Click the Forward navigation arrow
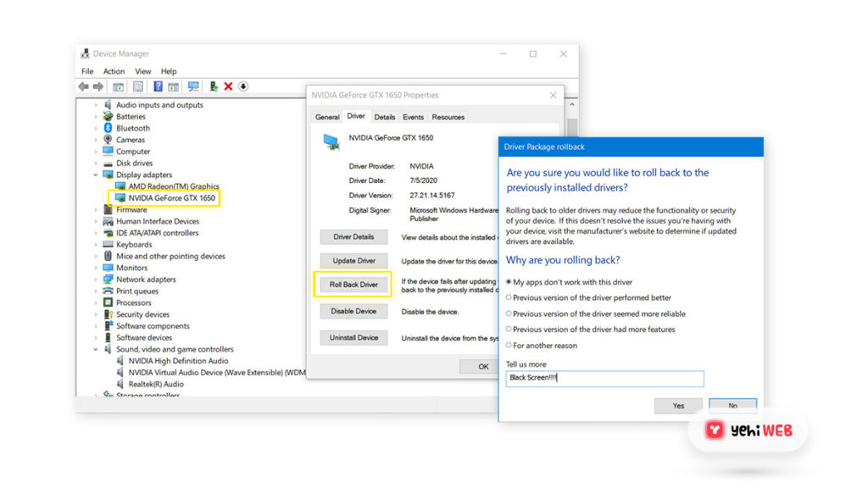The image size is (868, 488). point(97,86)
